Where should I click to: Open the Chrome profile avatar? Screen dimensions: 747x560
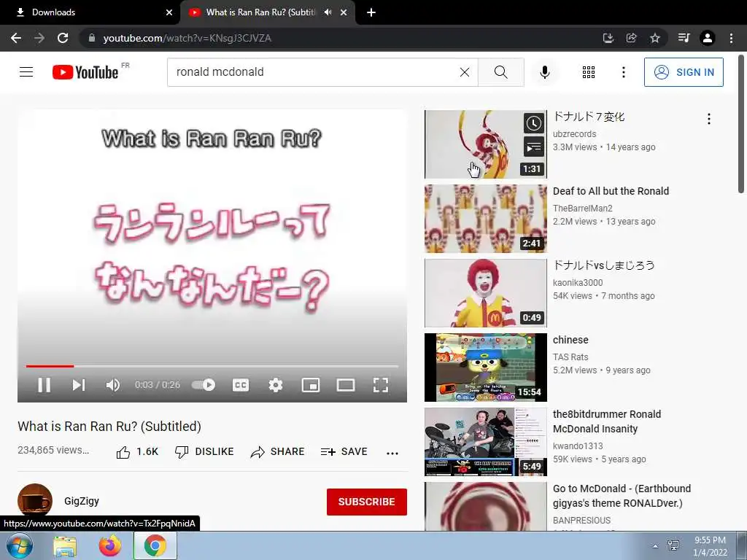pos(708,38)
